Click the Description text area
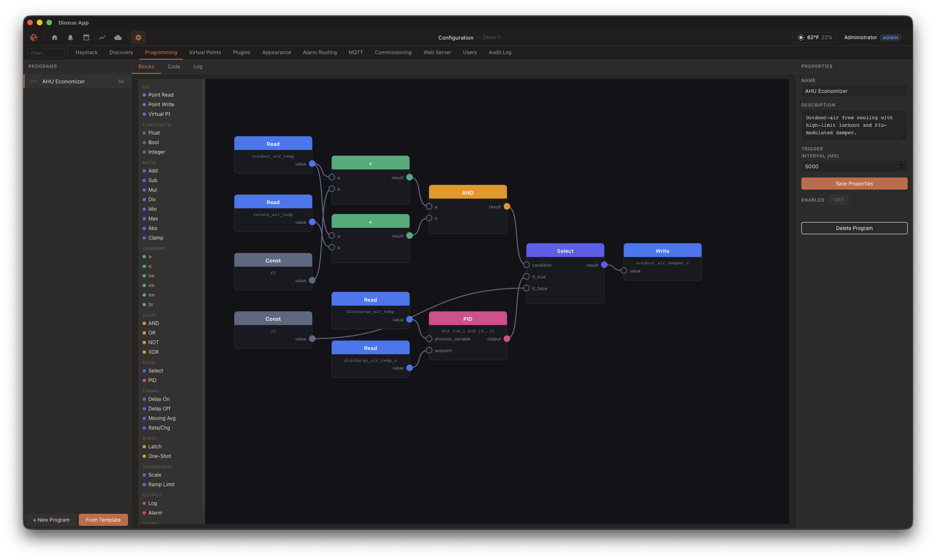 tap(854, 125)
